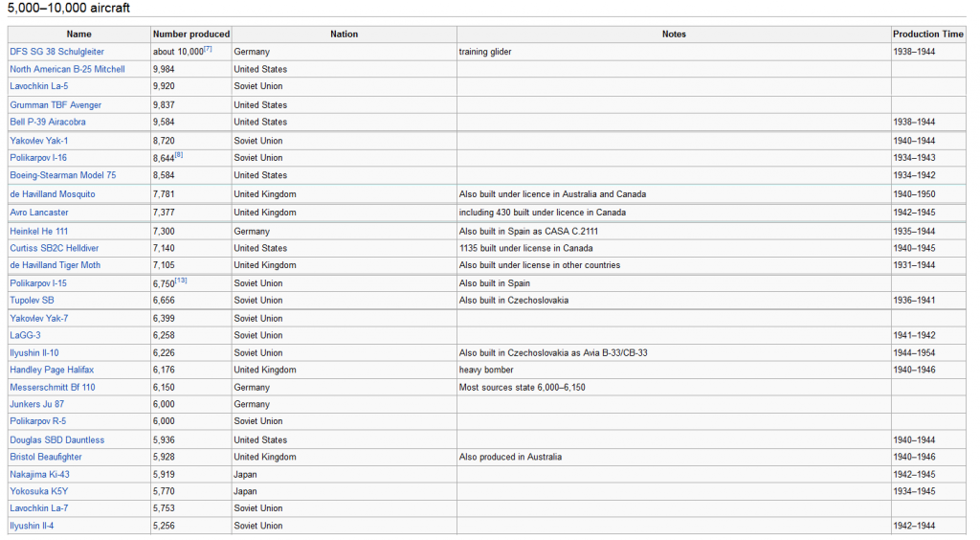This screenshot has width=980, height=540.
Task: Open the Polikarpov I-15 link
Action: click(x=38, y=283)
